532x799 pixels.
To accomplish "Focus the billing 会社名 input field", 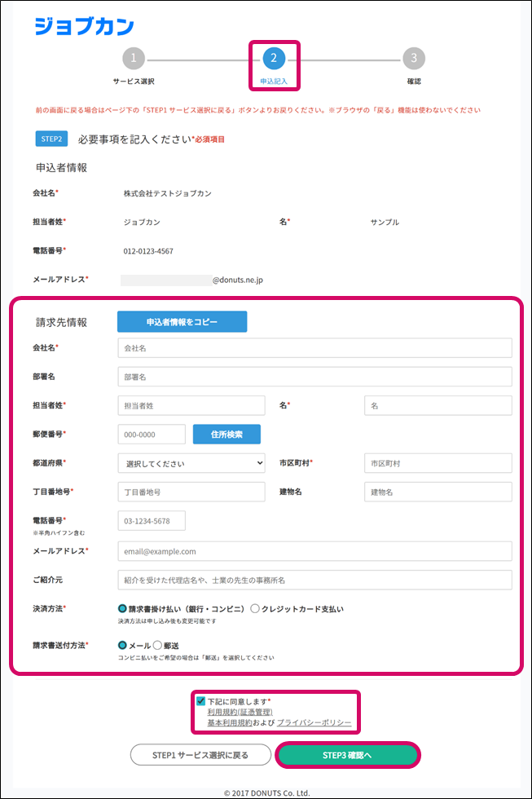I will click(314, 348).
